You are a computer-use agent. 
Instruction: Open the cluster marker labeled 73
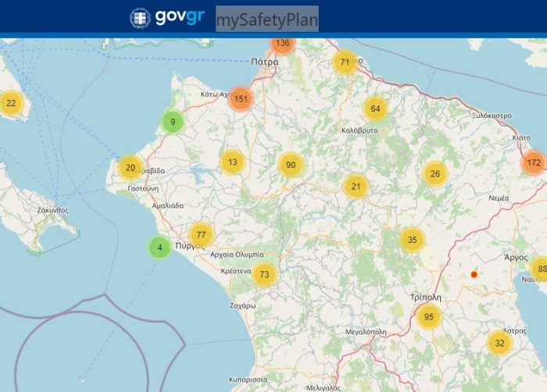pyautogui.click(x=265, y=274)
